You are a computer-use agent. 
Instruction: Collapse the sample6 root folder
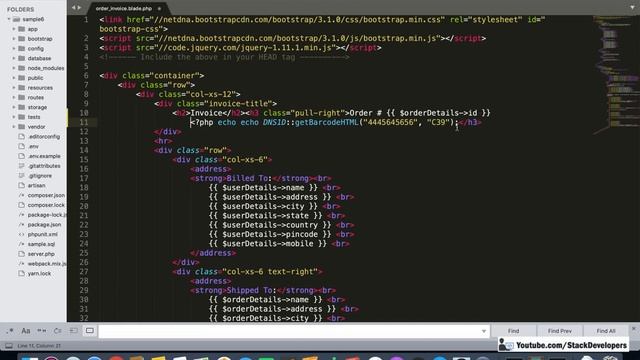(9, 19)
